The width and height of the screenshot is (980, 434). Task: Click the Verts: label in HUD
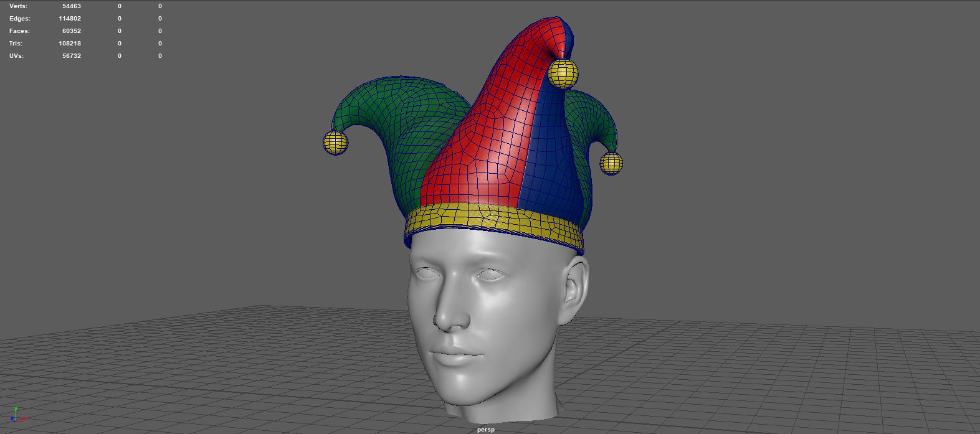(18, 6)
